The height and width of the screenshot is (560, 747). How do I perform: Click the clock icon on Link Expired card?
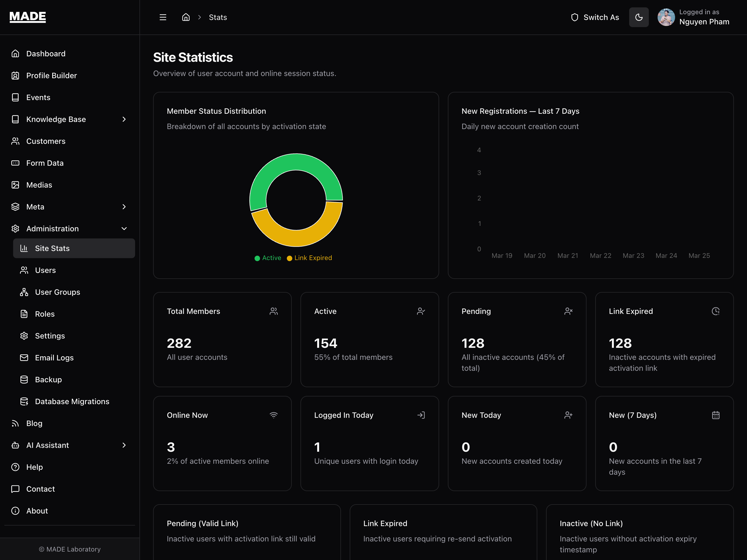715,311
